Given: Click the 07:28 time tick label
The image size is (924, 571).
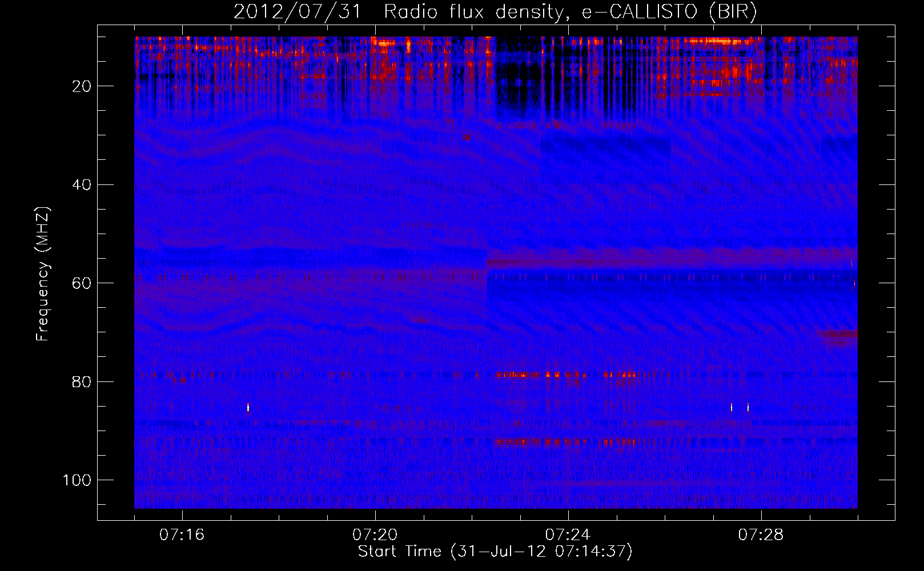Looking at the screenshot, I should 761,534.
